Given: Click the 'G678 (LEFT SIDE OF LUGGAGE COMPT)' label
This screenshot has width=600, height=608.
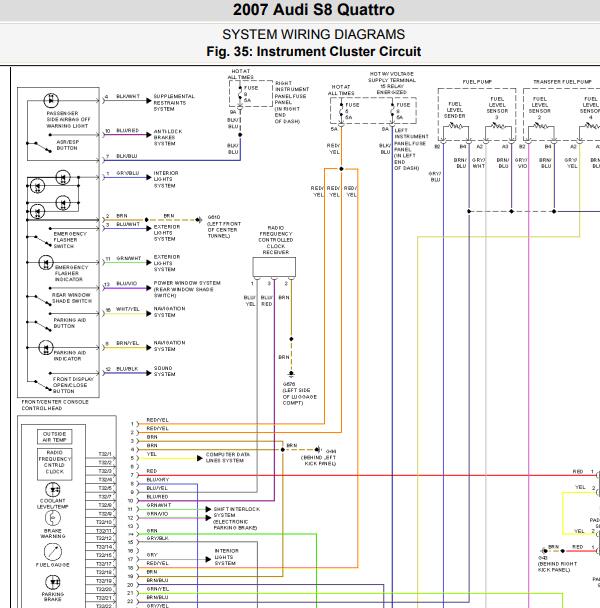Looking at the screenshot, I should pos(300,394).
